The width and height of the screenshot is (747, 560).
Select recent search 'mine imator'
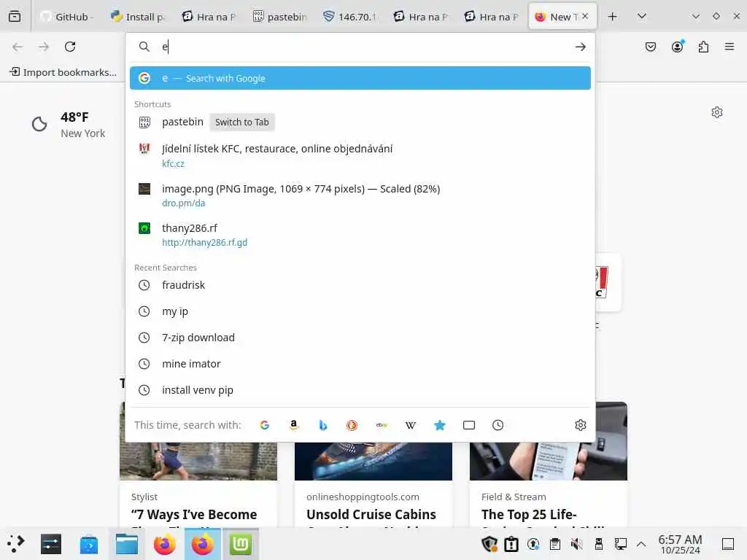pyautogui.click(x=360, y=364)
